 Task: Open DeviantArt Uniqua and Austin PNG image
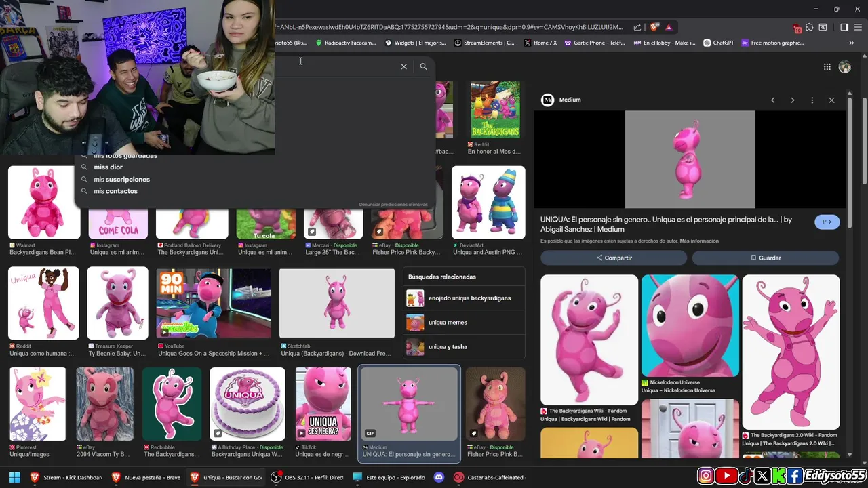[x=488, y=203]
